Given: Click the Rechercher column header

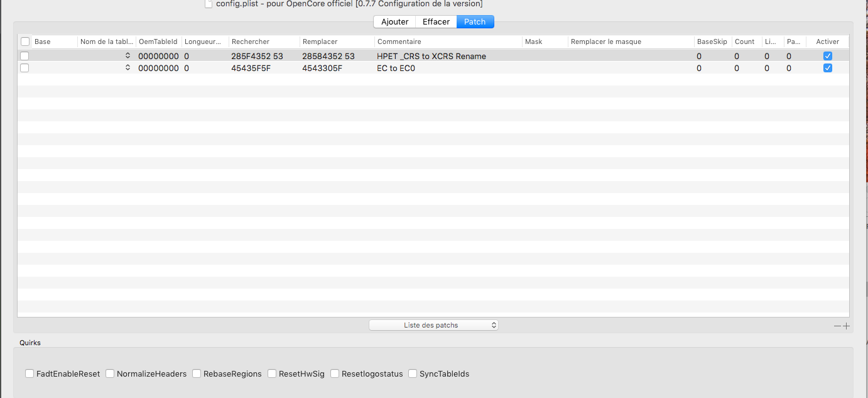Looking at the screenshot, I should click(x=250, y=41).
